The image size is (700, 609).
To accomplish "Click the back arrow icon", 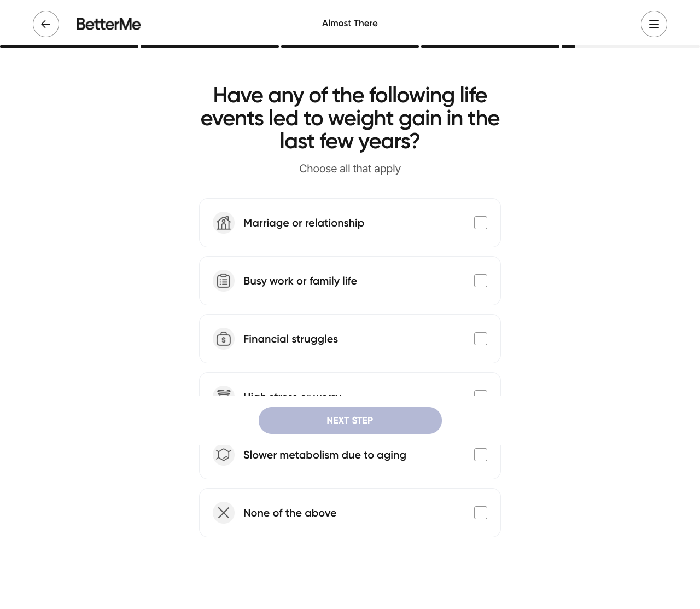I will 46,24.
